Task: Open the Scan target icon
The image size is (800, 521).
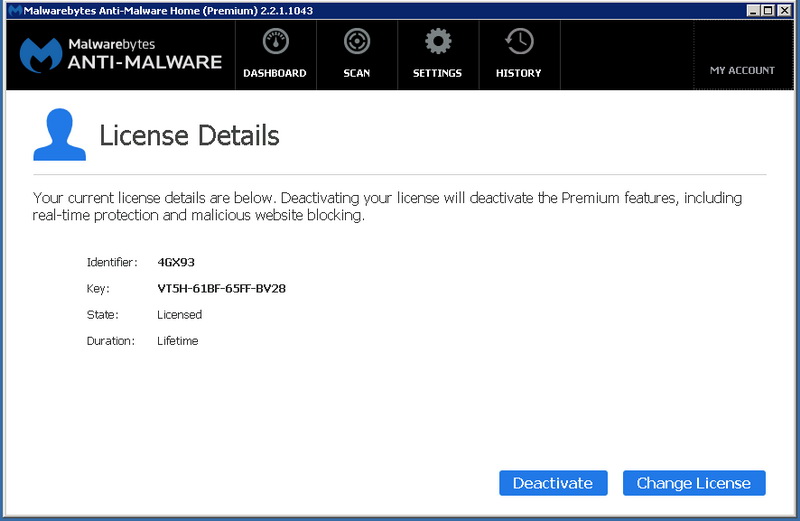Action: 357,41
